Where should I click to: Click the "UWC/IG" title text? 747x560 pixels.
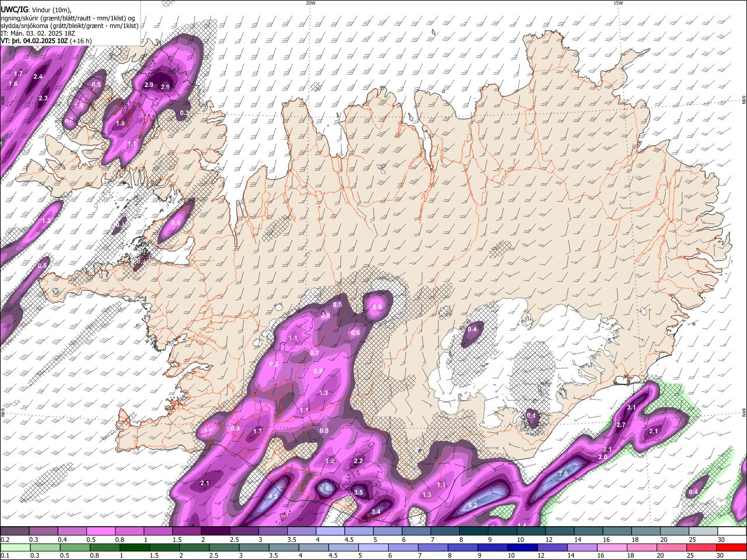pyautogui.click(x=14, y=9)
